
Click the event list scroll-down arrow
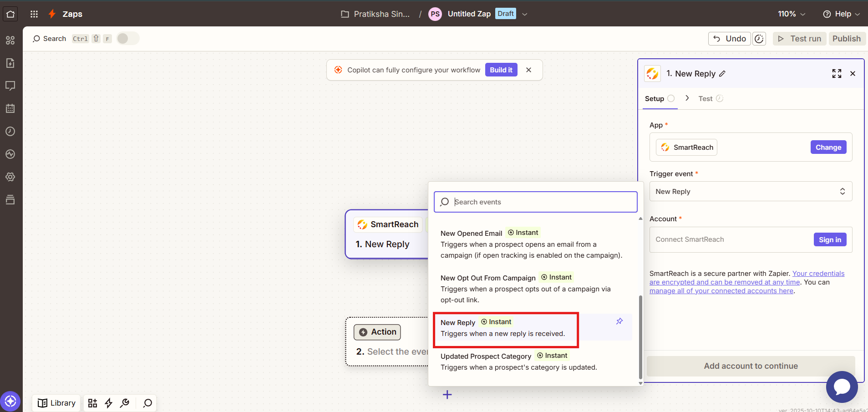coord(640,383)
